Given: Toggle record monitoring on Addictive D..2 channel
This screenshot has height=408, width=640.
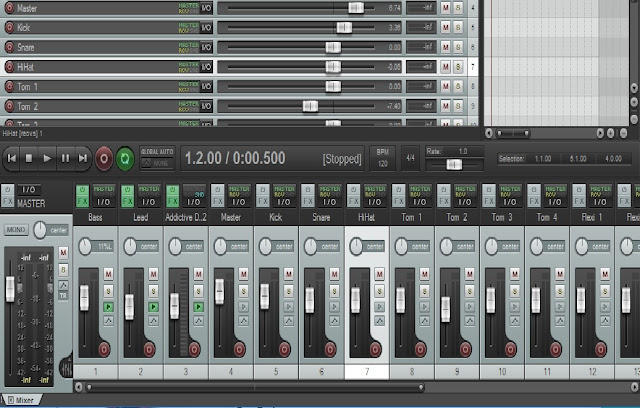Looking at the screenshot, I should pyautogui.click(x=199, y=307).
